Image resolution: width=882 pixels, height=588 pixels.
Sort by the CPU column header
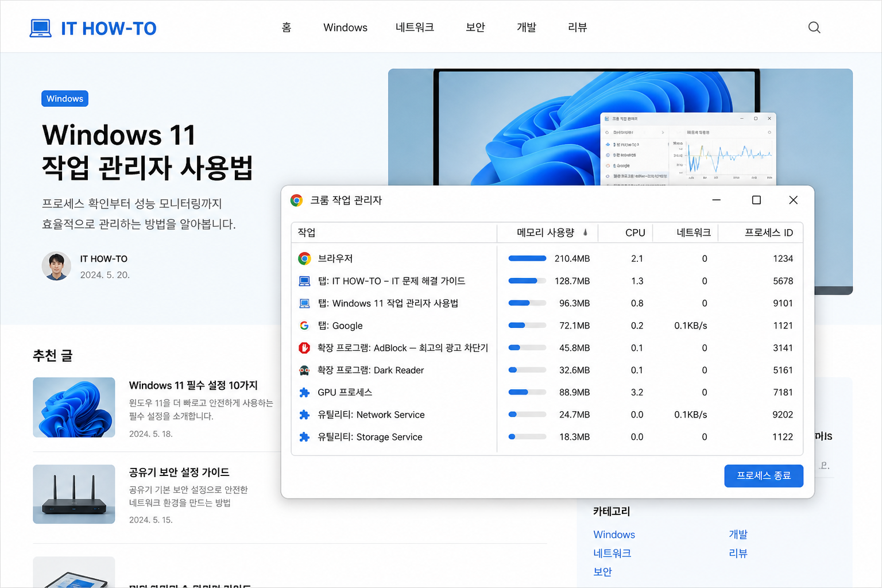[635, 233]
